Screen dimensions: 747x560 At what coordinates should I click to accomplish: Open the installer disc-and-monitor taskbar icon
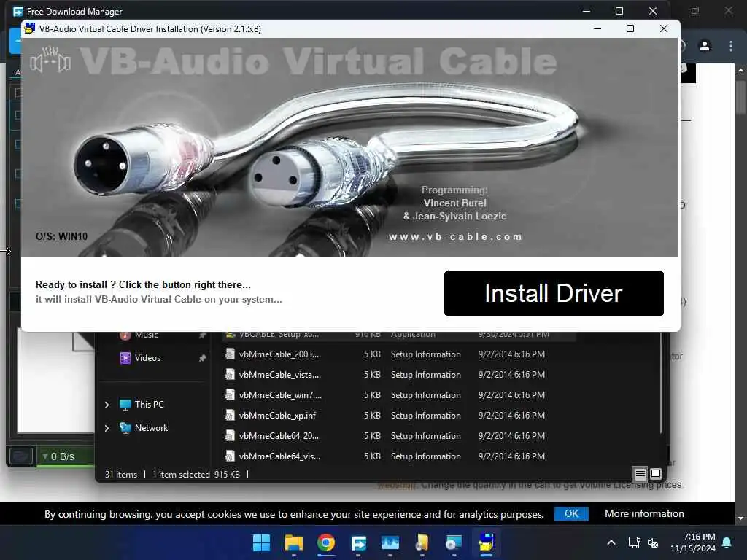454,542
